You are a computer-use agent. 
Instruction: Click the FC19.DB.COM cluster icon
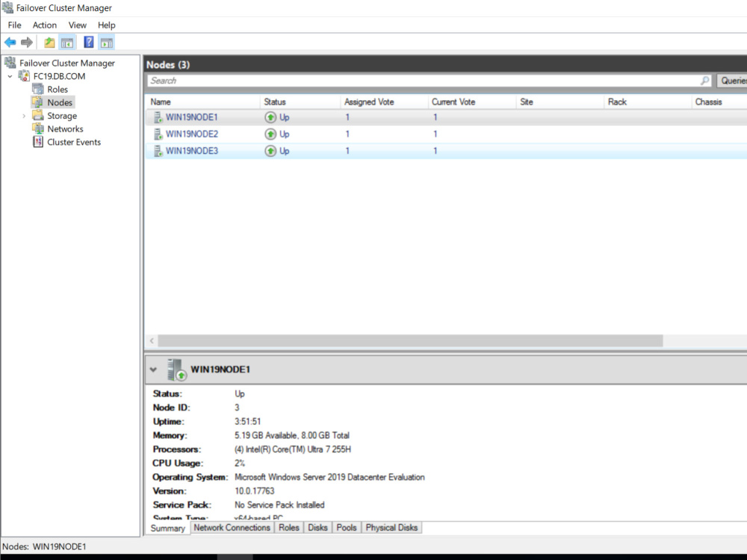pos(24,75)
